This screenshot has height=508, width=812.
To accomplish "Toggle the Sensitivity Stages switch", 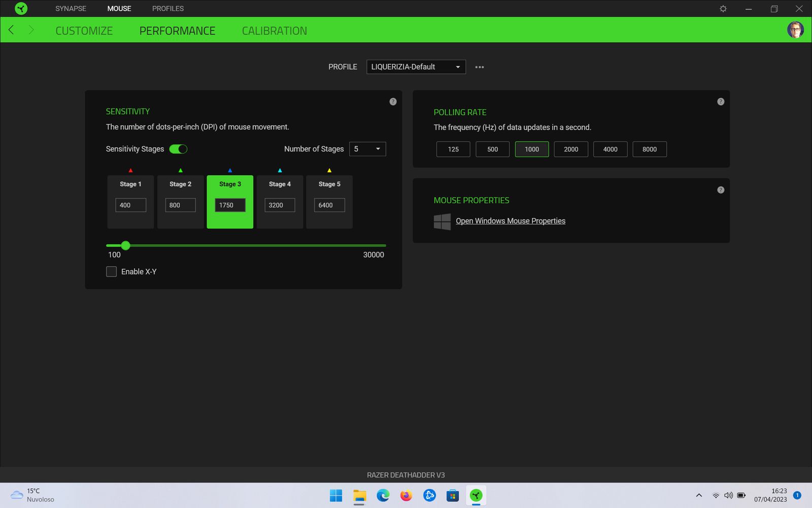I will [178, 149].
